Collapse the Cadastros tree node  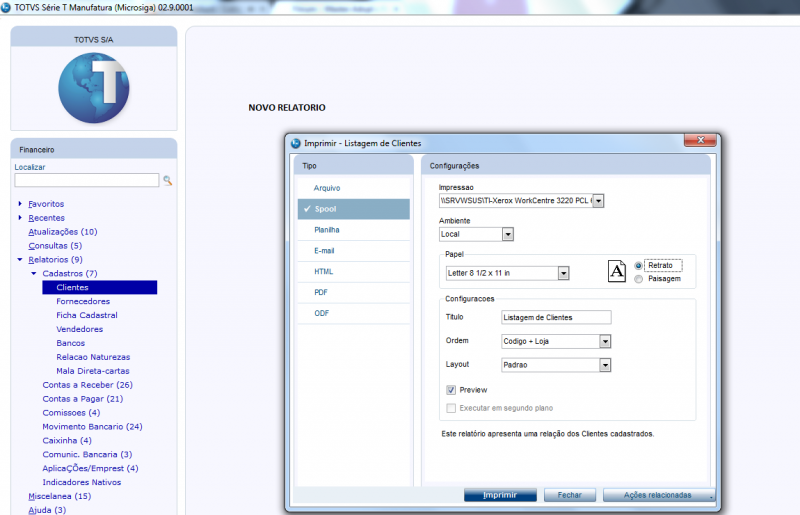coord(34,274)
